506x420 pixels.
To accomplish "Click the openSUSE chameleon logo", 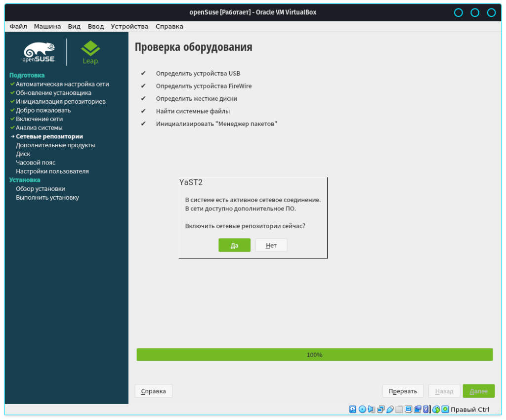I will 39,52.
